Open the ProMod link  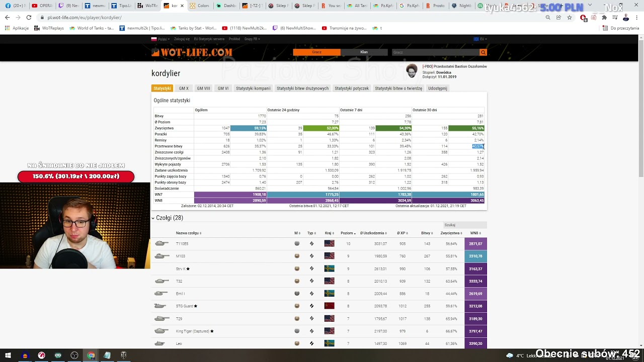(234, 39)
